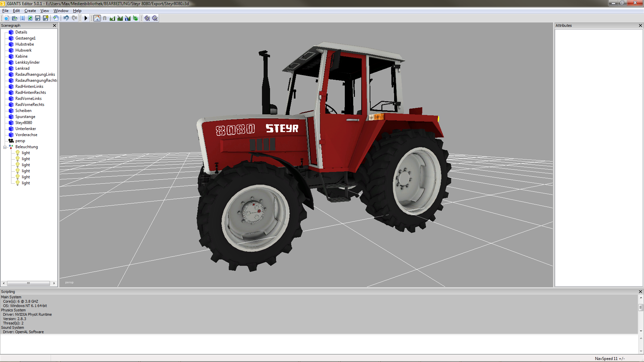Screen dimensions: 644x362
Task: Select the RadaufhaengungLinks node
Action: click(x=35, y=74)
